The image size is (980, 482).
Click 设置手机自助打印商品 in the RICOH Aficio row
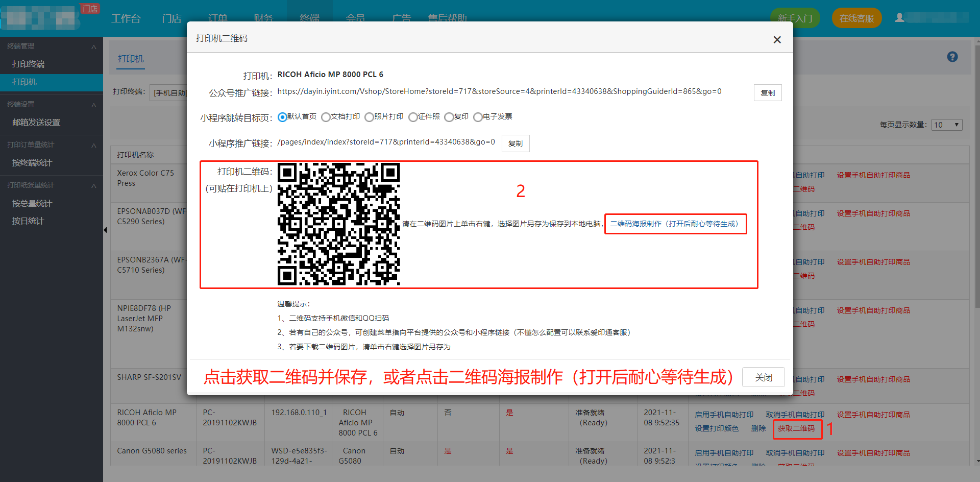tap(873, 415)
